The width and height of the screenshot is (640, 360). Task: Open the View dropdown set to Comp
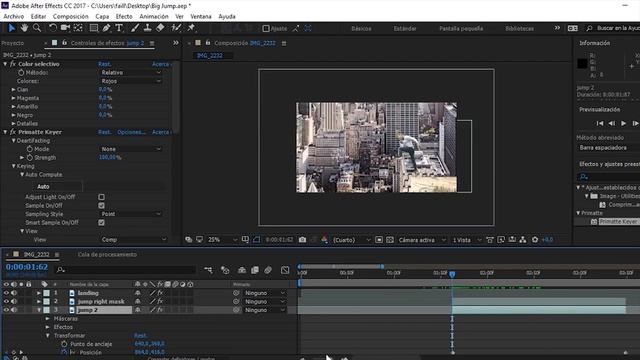[133, 240]
